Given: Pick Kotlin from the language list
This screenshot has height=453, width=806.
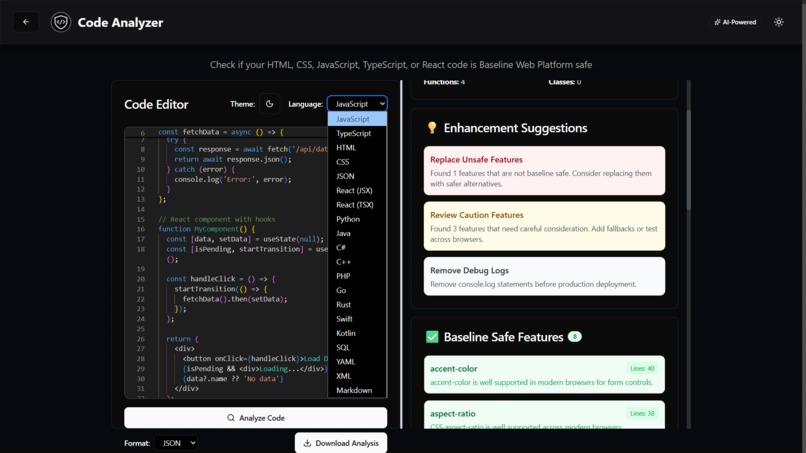Looking at the screenshot, I should pos(357,333).
